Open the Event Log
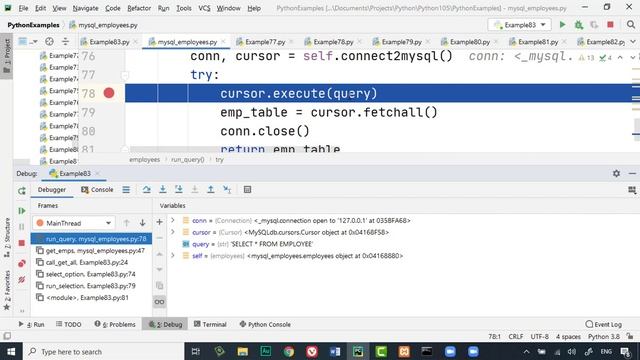The image size is (640, 360). click(603, 324)
